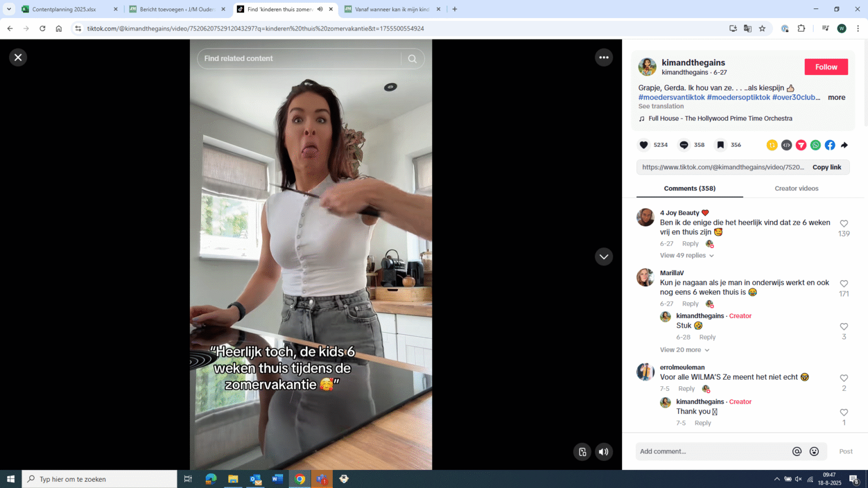This screenshot has width=868, height=488.
Task: Open the install app icon in address bar
Action: [733, 28]
